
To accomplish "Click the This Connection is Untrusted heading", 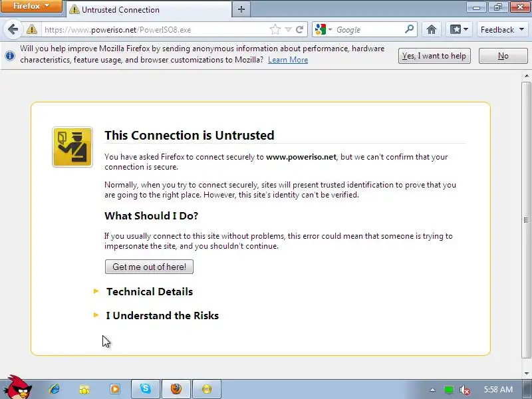I will (x=190, y=135).
